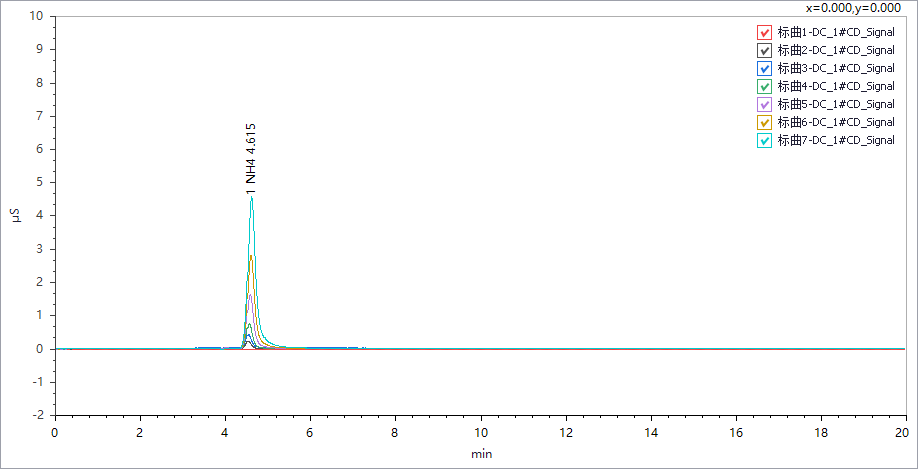Select the 标曲1-DC_1#CD_Signal legend label
Image resolution: width=920 pixels, height=472 pixels.
836,32
